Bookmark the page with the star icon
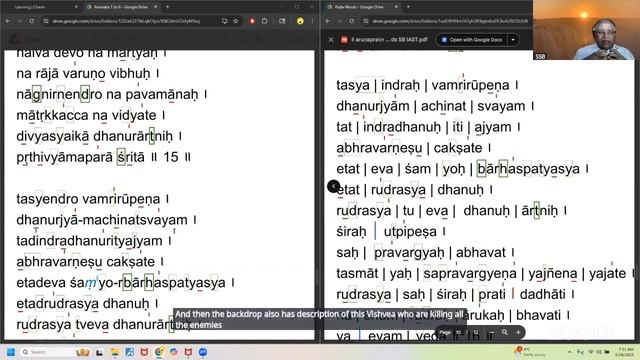This screenshot has width=640, height=360. pyautogui.click(x=236, y=21)
